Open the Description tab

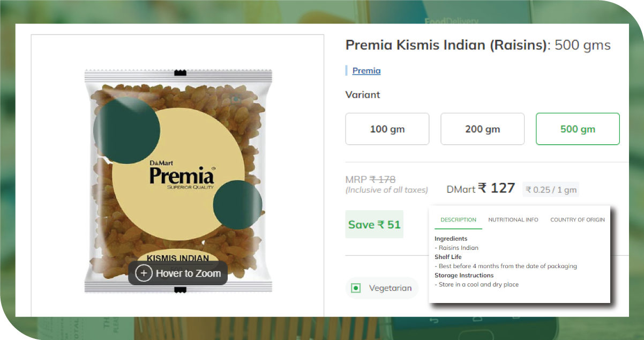(x=458, y=220)
